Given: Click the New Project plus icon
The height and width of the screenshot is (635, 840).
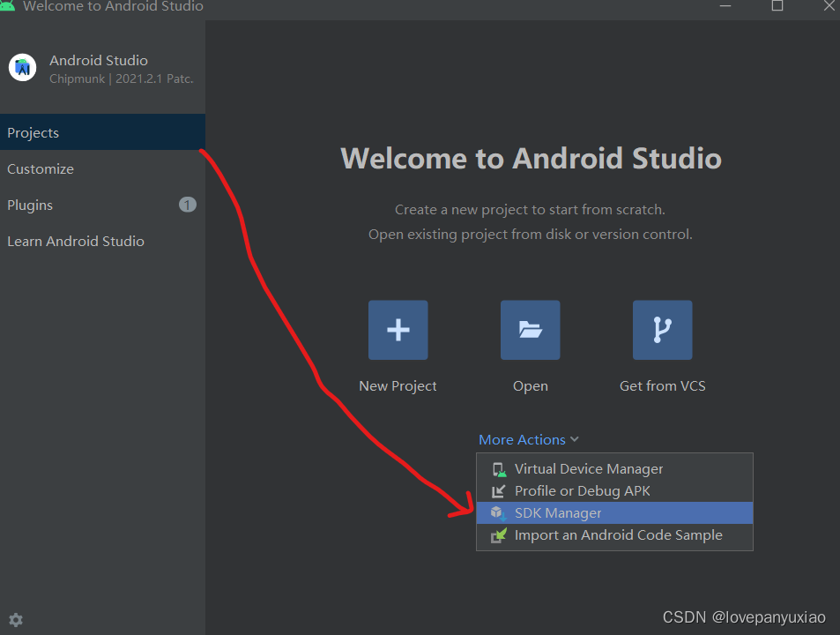Looking at the screenshot, I should 398,330.
